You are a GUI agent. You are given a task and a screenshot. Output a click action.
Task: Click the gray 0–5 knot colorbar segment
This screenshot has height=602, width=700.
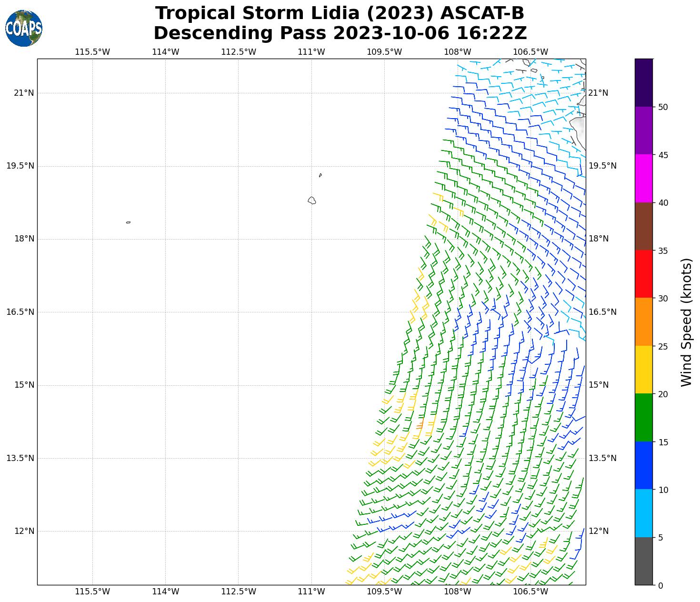[x=644, y=561]
